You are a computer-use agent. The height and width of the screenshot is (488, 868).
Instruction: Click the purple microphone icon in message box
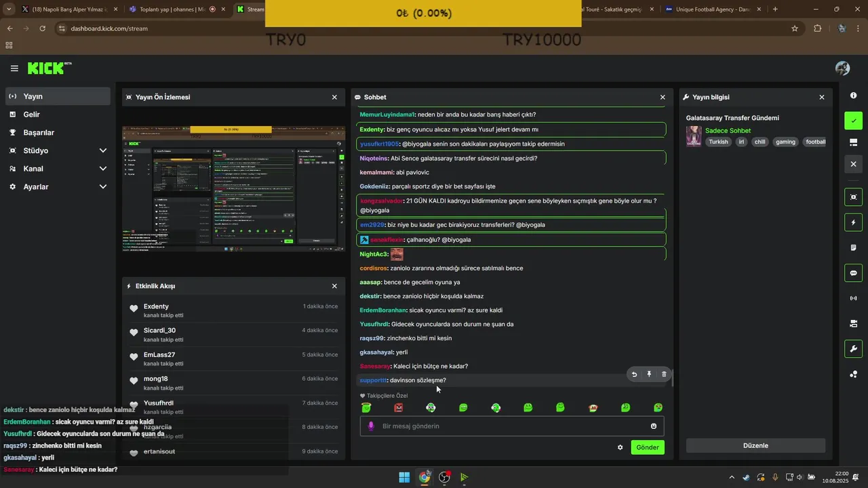tap(370, 426)
